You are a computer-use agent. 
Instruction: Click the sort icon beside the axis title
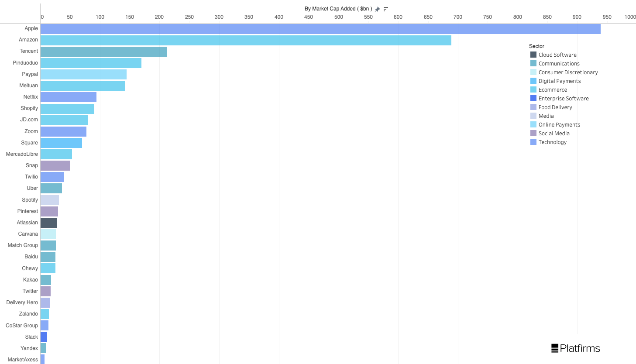(386, 9)
